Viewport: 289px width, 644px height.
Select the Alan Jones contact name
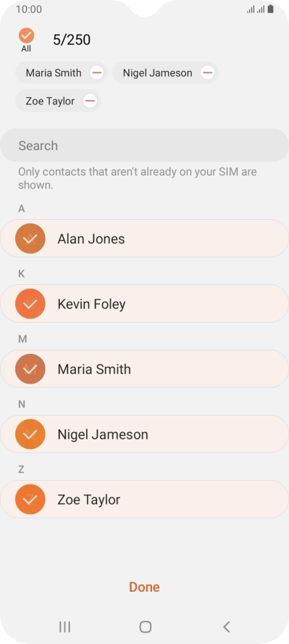91,239
